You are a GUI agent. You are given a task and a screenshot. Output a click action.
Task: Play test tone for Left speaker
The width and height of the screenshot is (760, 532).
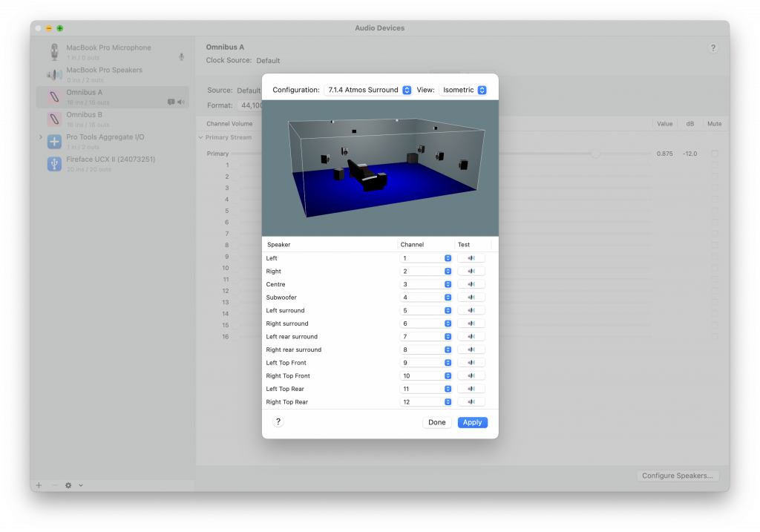(x=471, y=258)
